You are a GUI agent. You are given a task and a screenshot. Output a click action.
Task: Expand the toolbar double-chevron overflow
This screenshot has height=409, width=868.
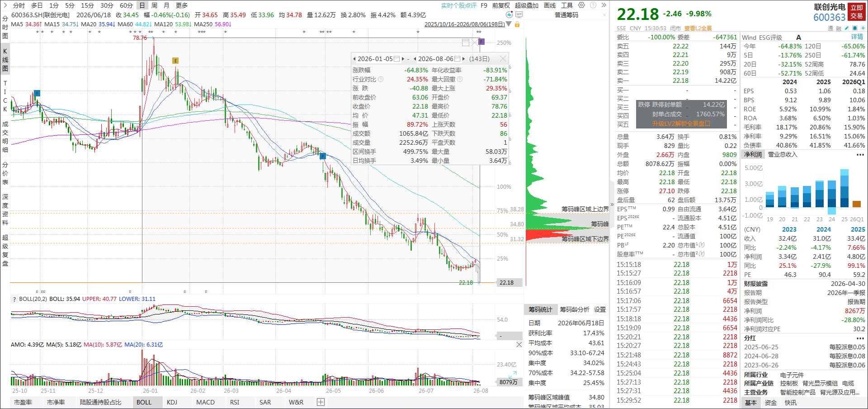[x=604, y=5]
